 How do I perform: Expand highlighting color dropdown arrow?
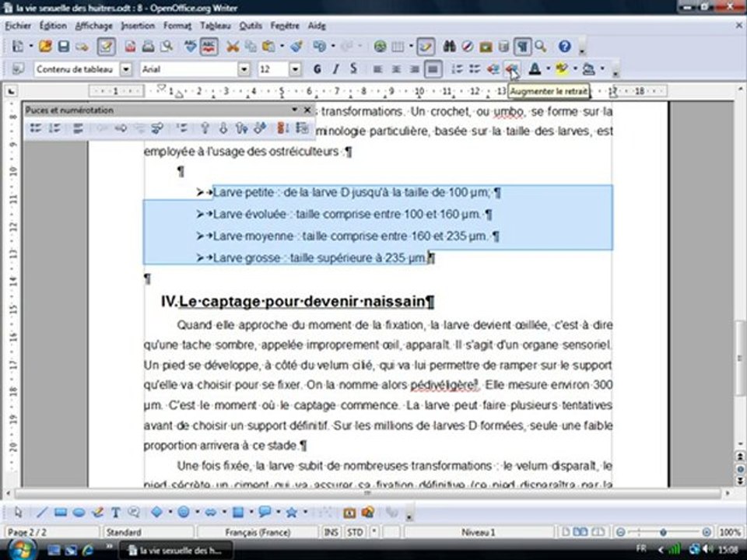[x=575, y=69]
